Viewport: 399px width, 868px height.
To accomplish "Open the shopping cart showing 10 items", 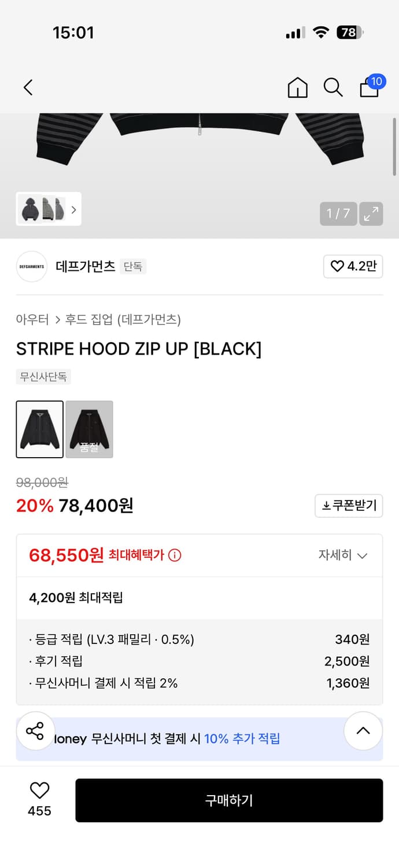I will click(369, 88).
